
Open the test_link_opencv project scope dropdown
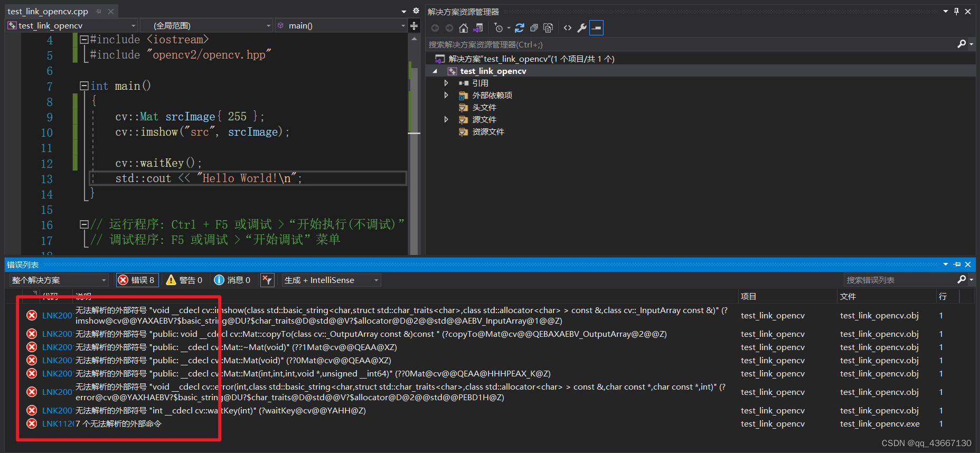tap(72, 25)
